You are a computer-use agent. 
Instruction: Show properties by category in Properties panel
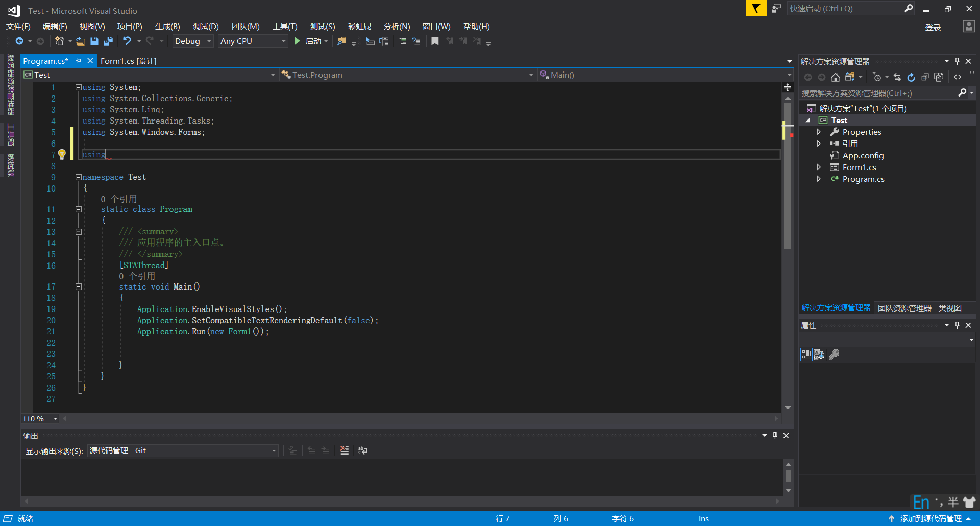click(806, 354)
